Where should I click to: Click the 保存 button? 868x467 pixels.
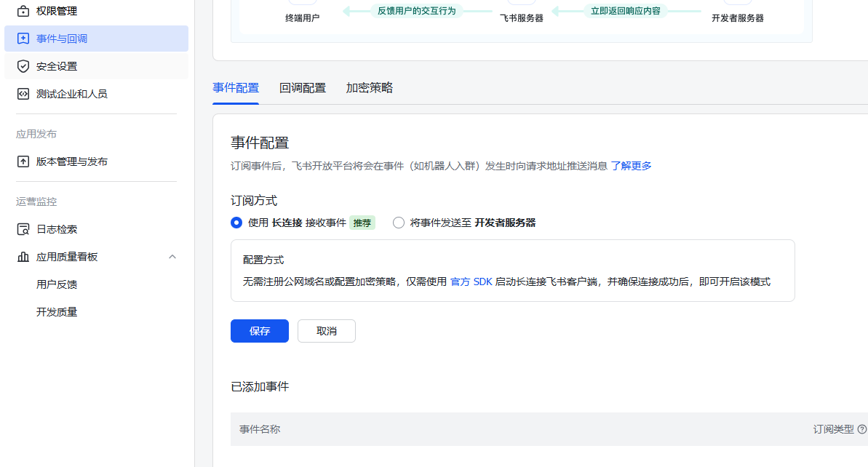(x=260, y=331)
